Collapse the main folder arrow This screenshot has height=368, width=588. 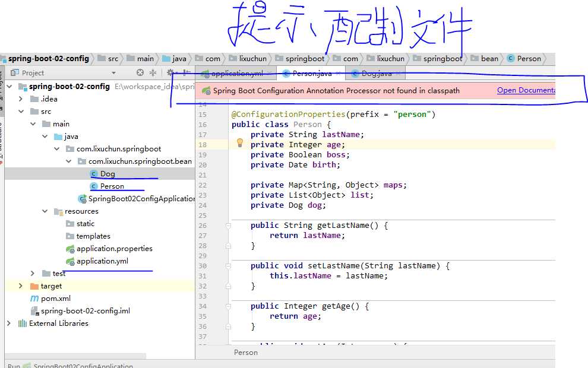tap(33, 123)
